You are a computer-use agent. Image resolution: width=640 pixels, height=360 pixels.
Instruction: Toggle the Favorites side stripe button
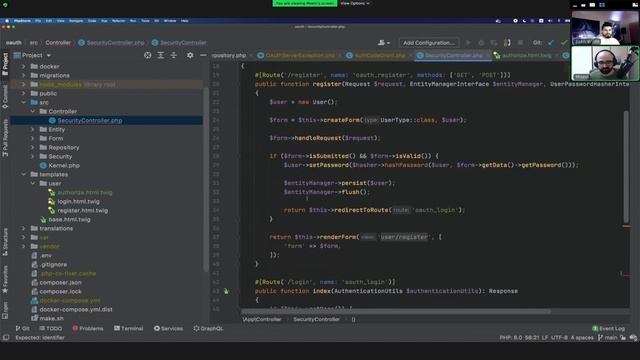[5, 279]
